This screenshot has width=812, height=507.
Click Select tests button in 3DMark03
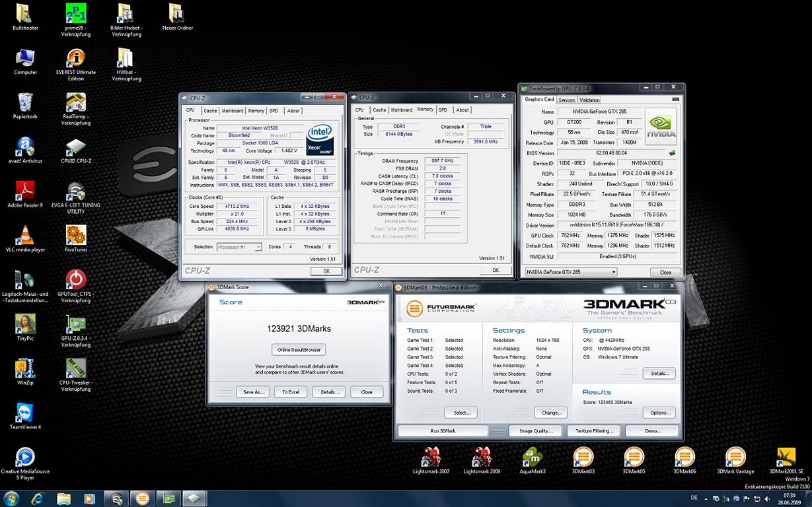[x=462, y=413]
